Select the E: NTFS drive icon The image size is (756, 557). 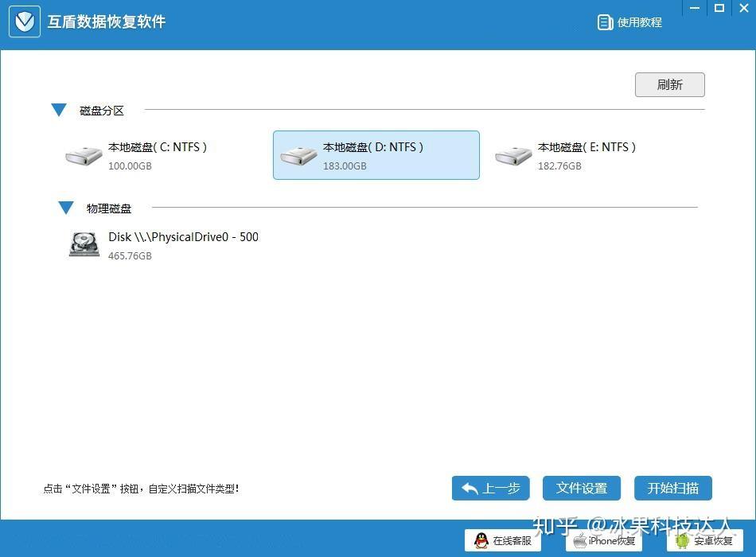513,156
